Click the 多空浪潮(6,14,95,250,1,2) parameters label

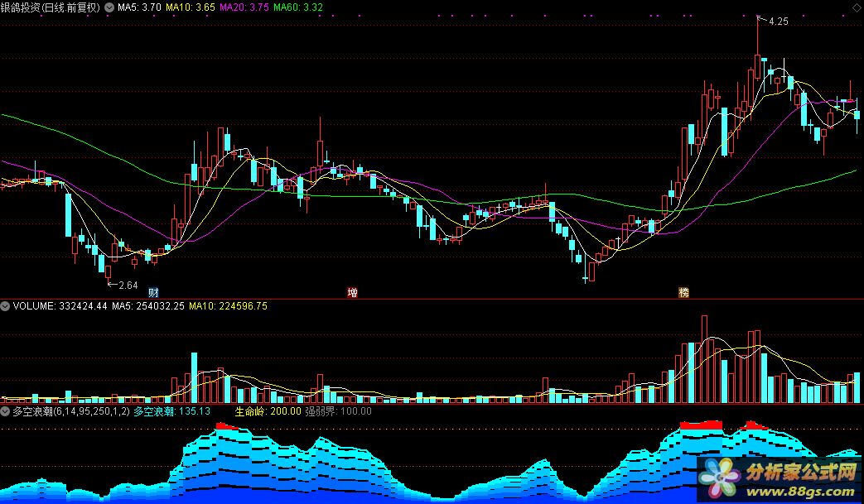pos(71,411)
